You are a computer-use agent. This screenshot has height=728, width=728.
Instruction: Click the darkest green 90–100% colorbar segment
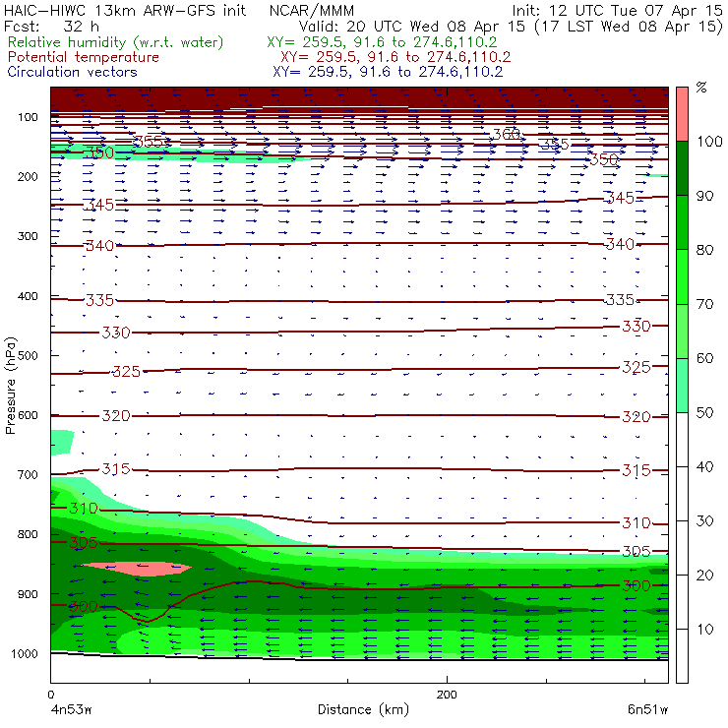682,168
